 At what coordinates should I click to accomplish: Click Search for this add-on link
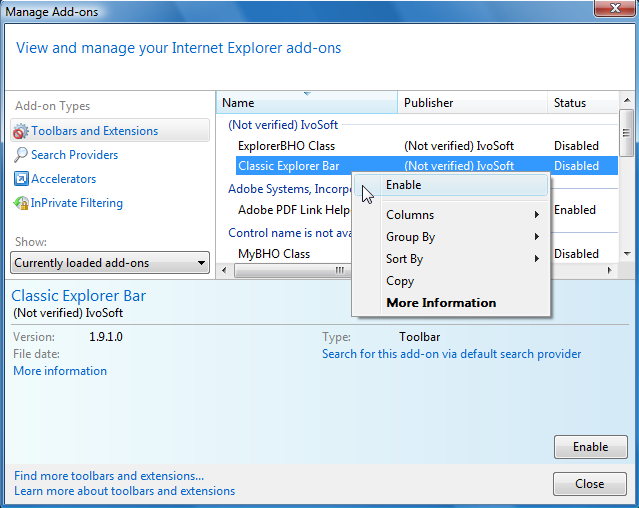[451, 354]
